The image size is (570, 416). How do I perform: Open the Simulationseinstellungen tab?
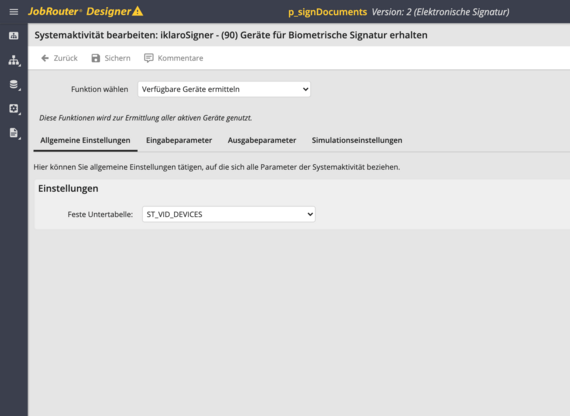(357, 140)
